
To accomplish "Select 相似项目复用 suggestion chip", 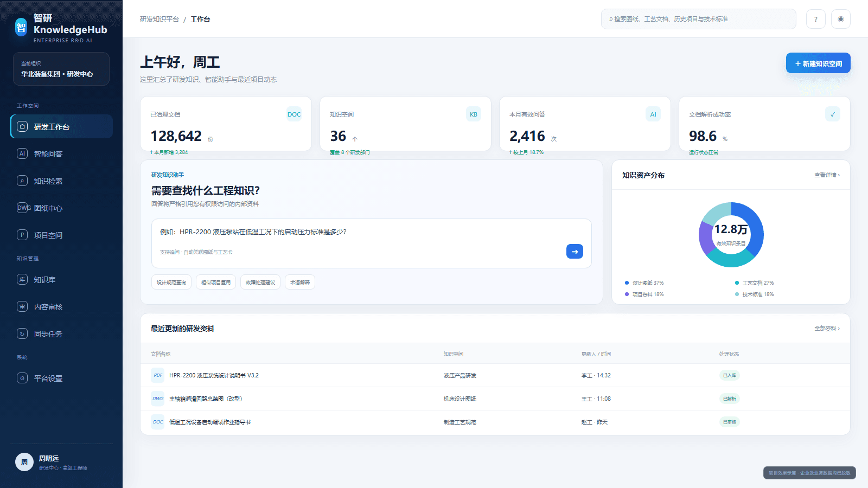I will coord(216,282).
